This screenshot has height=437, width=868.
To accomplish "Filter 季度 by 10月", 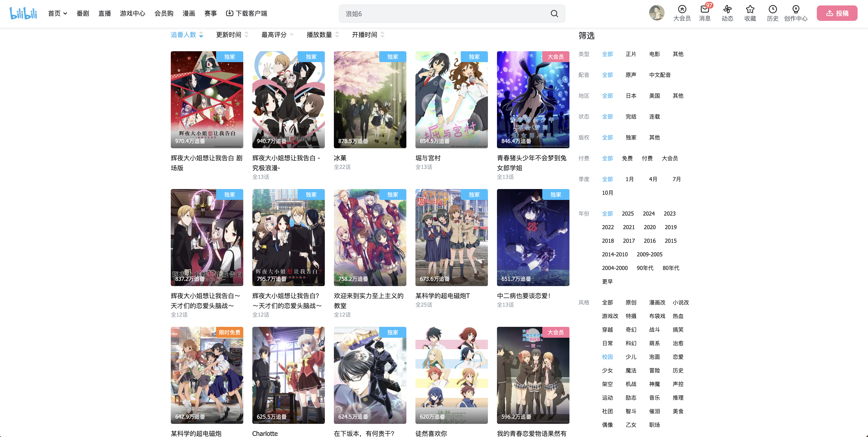I will [x=608, y=193].
